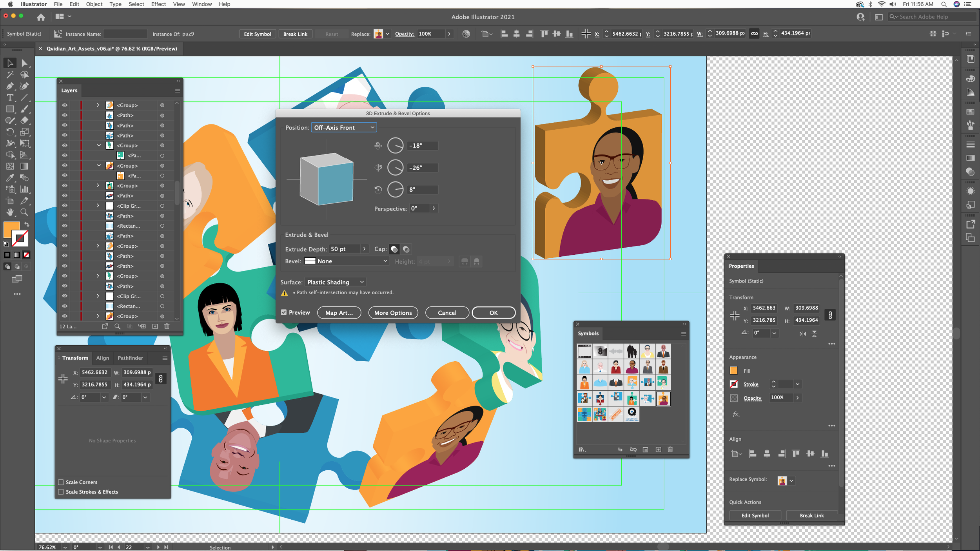The image size is (980, 551).
Task: Select the Zoom tool
Action: pyautogui.click(x=24, y=212)
